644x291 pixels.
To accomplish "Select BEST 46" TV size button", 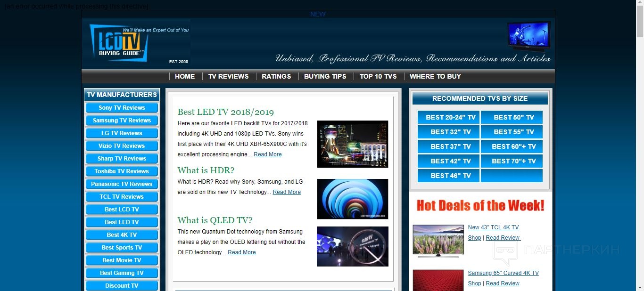I will point(448,176).
